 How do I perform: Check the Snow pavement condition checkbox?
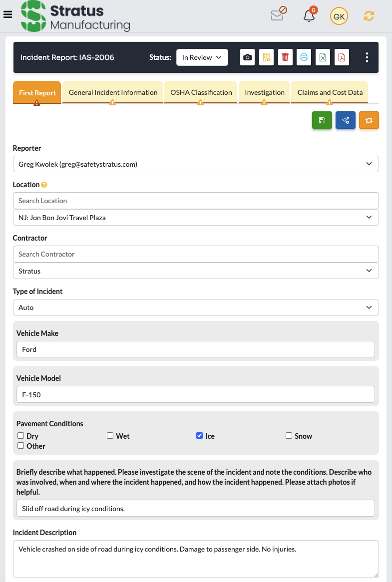[289, 435]
